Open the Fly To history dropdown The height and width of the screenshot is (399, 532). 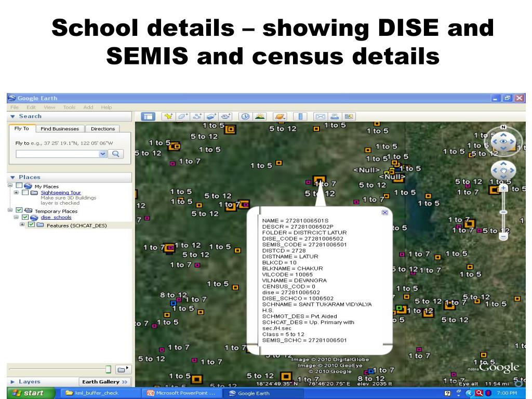click(x=103, y=154)
